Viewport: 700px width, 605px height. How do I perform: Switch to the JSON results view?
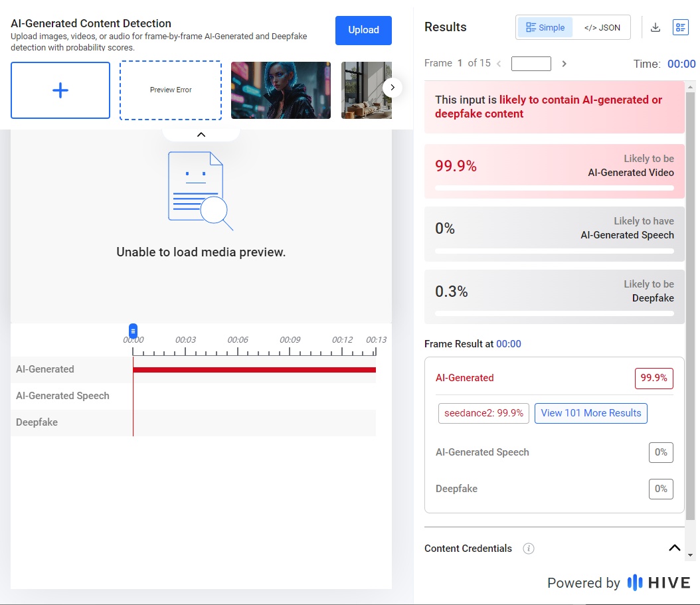click(x=602, y=28)
